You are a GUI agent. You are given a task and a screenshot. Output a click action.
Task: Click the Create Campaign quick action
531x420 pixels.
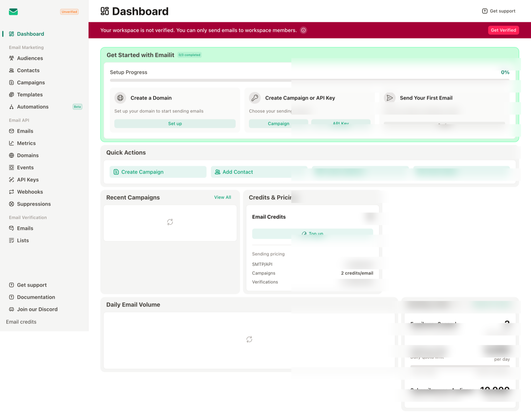(x=158, y=172)
